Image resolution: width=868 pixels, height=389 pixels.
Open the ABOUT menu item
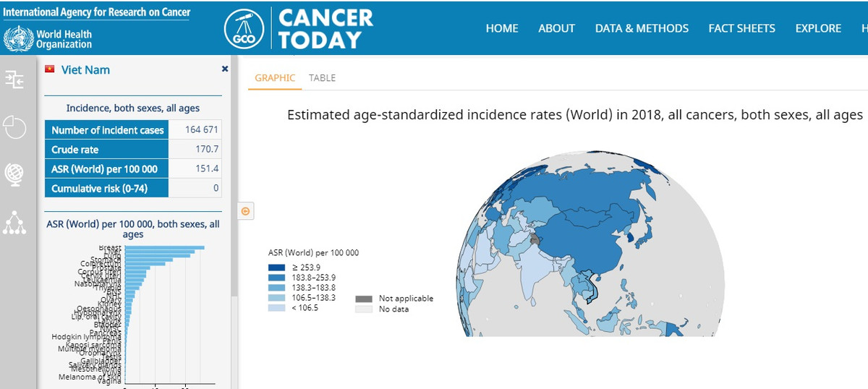pyautogui.click(x=556, y=28)
